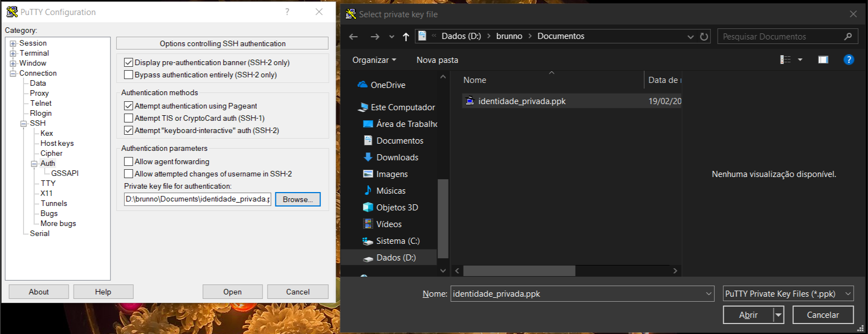Click the back navigation arrow

[353, 36]
